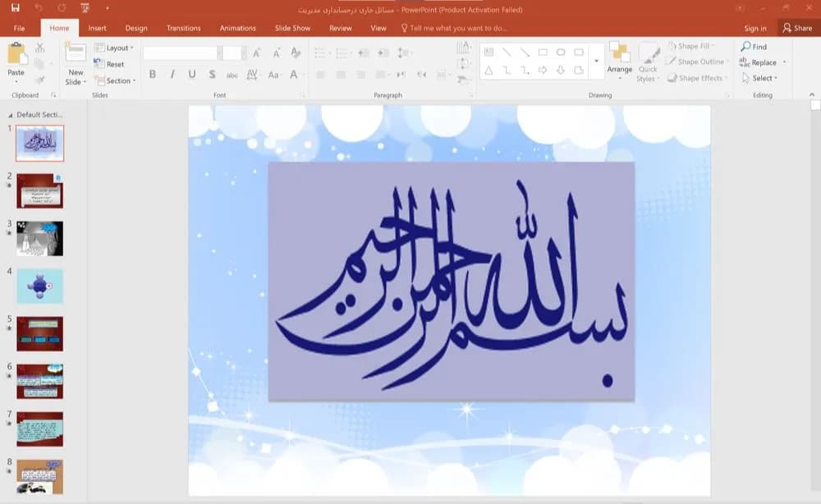The width and height of the screenshot is (821, 504).
Task: Expand the shapes gallery
Action: (596, 62)
